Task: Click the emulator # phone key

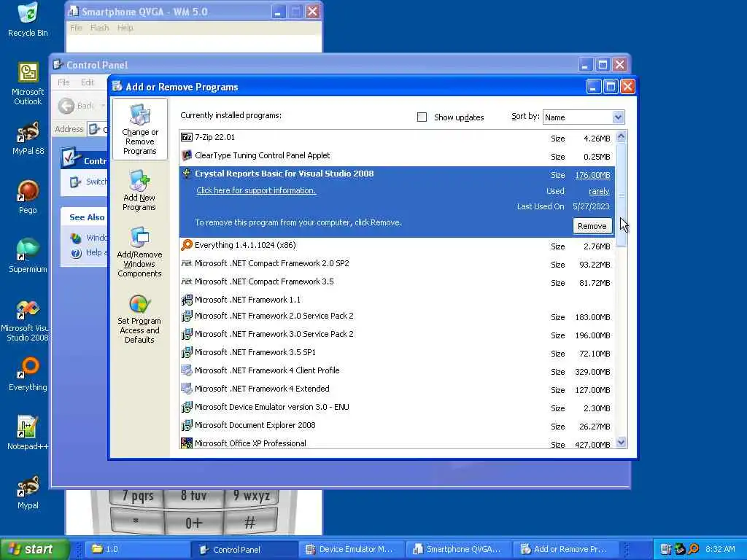Action: pos(249,522)
